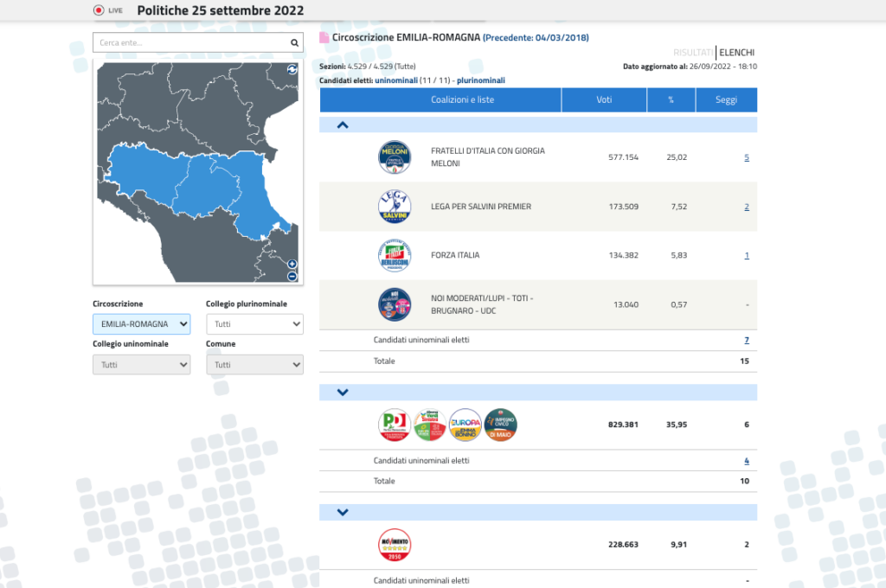Screen dimensions: 886x588
Task: Click the Noi Moderati party logo
Action: [x=395, y=304]
